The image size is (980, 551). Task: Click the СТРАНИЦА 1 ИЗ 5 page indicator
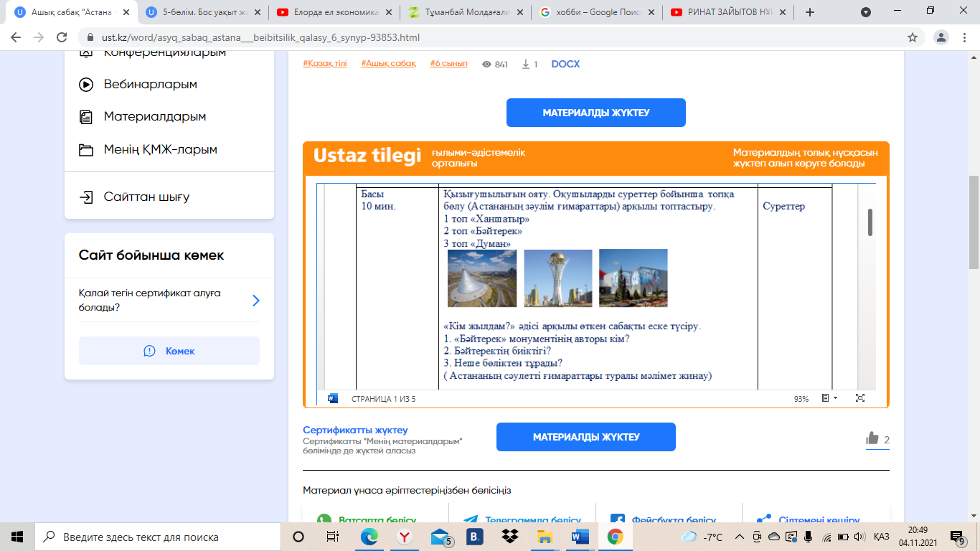[x=383, y=399]
